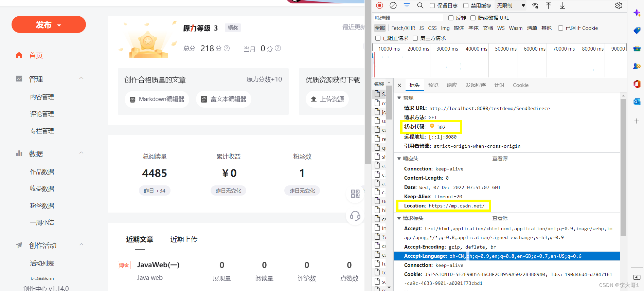
Task: Enable 禁用缓存 checkbox
Action: [x=466, y=5]
